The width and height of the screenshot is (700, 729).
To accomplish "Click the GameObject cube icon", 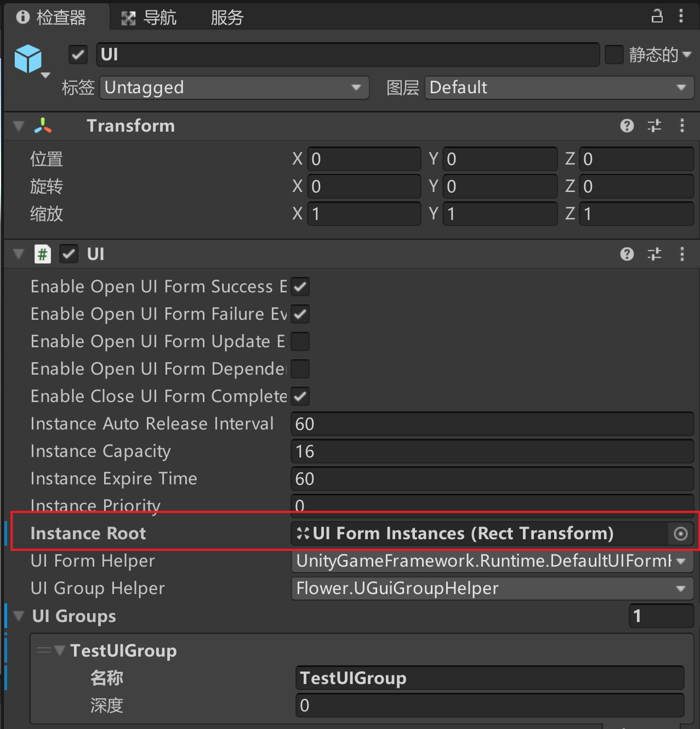I will tap(28, 59).
